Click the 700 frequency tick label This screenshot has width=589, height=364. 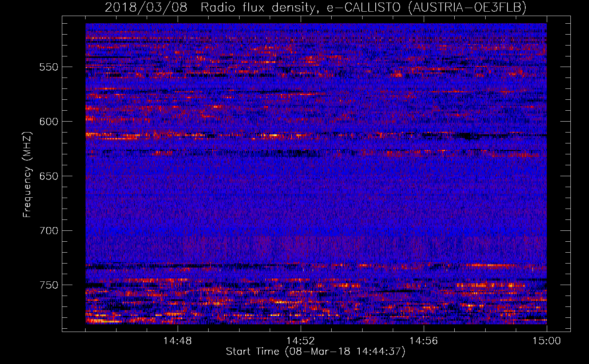(x=49, y=231)
